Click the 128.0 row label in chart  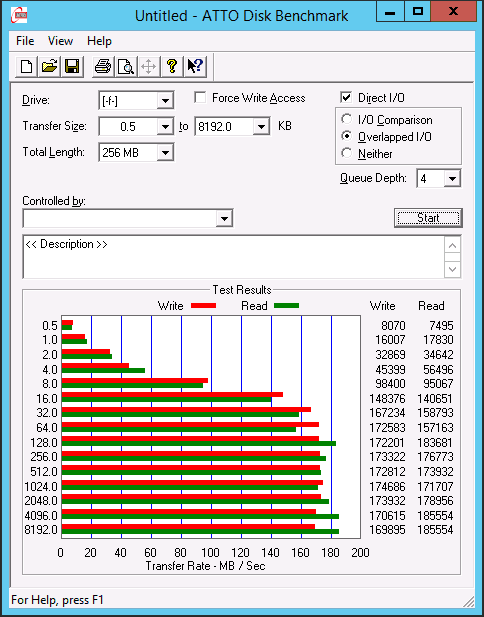pos(44,443)
